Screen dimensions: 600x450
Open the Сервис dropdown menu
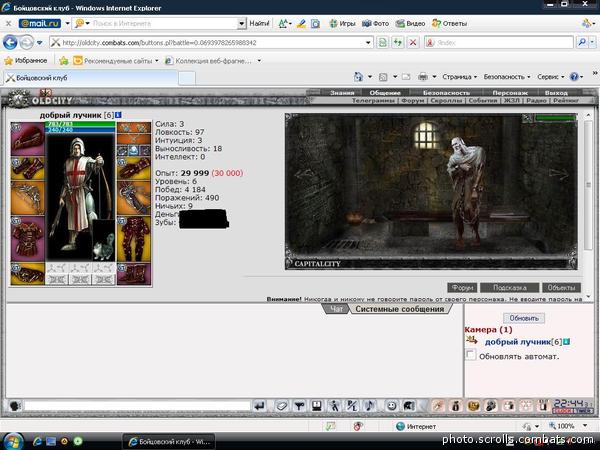(550, 77)
